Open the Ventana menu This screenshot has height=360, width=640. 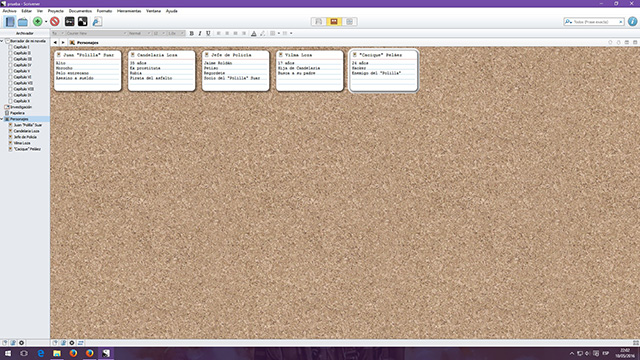pos(153,11)
